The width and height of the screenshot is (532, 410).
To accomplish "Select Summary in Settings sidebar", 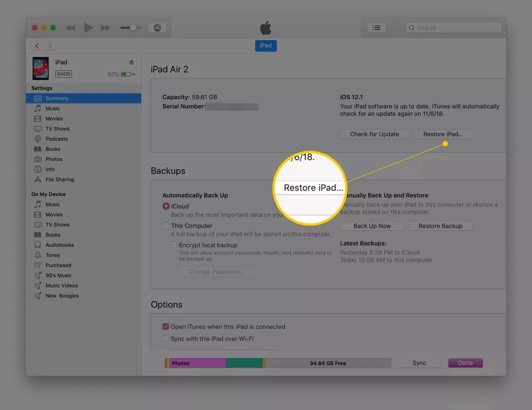I will click(x=84, y=98).
